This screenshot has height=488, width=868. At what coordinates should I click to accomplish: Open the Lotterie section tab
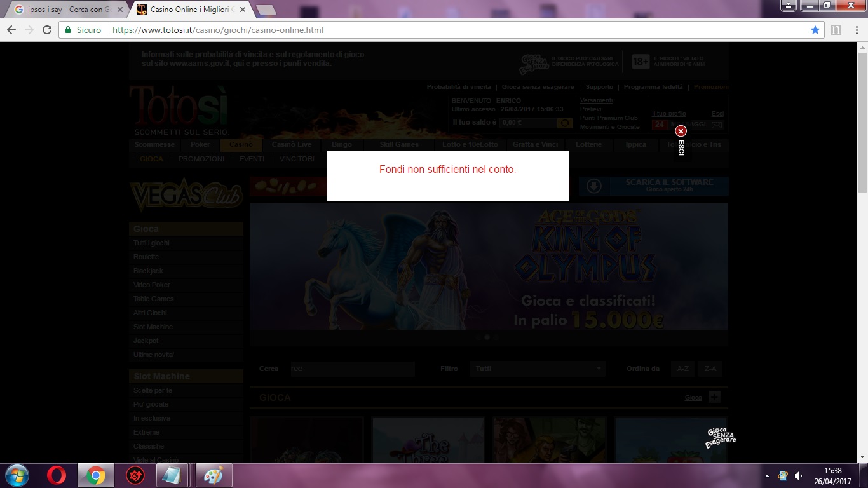pyautogui.click(x=588, y=144)
